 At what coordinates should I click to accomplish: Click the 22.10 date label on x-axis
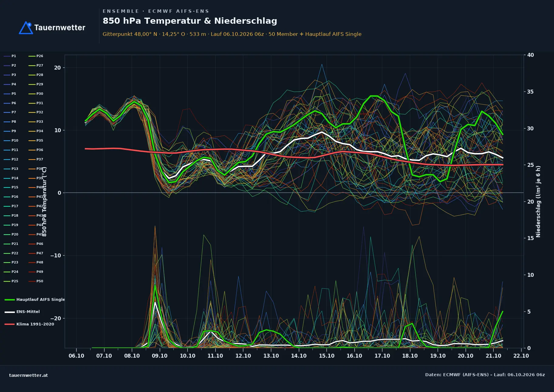pyautogui.click(x=521, y=356)
